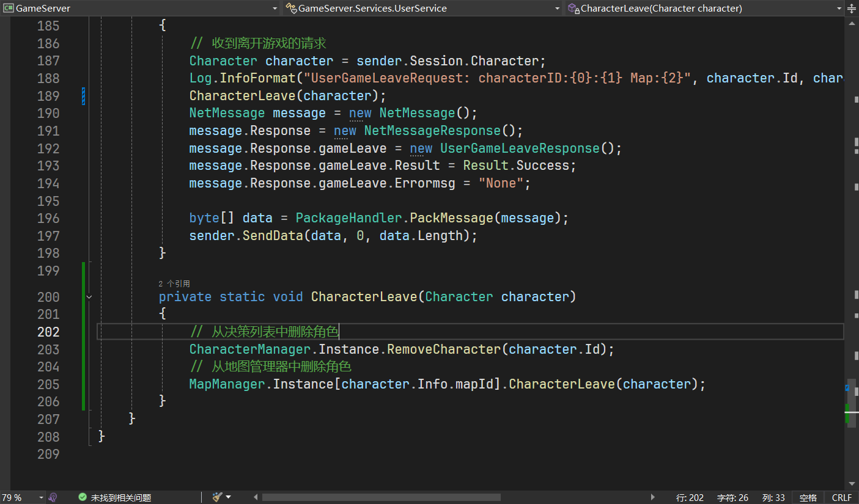859x504 pixels.
Task: Expand the CharacterLeave member dropdown
Action: [x=839, y=9]
